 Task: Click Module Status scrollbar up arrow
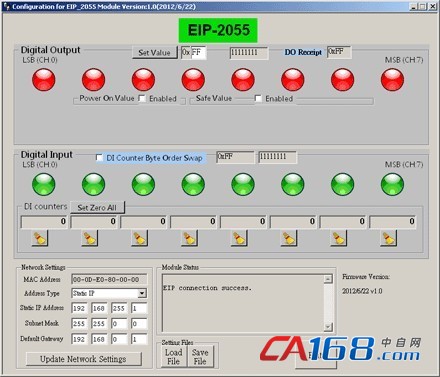coord(328,279)
